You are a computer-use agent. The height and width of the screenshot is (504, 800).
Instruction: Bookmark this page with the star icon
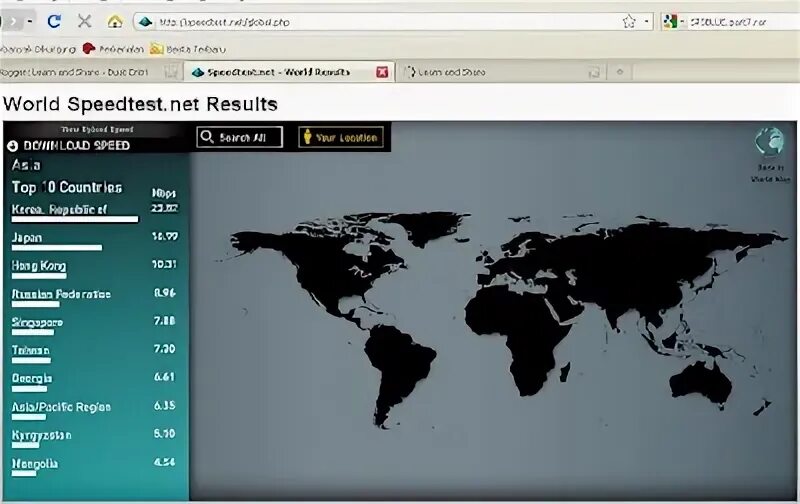click(629, 21)
